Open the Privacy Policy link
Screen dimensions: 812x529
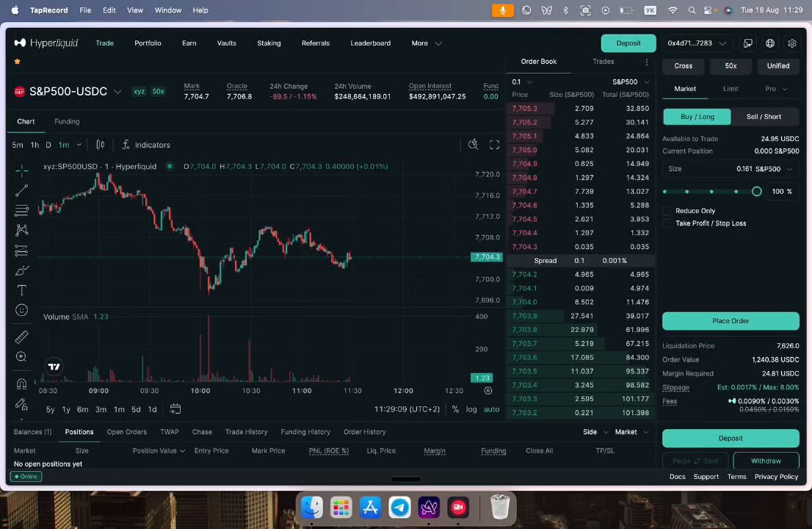pyautogui.click(x=776, y=477)
